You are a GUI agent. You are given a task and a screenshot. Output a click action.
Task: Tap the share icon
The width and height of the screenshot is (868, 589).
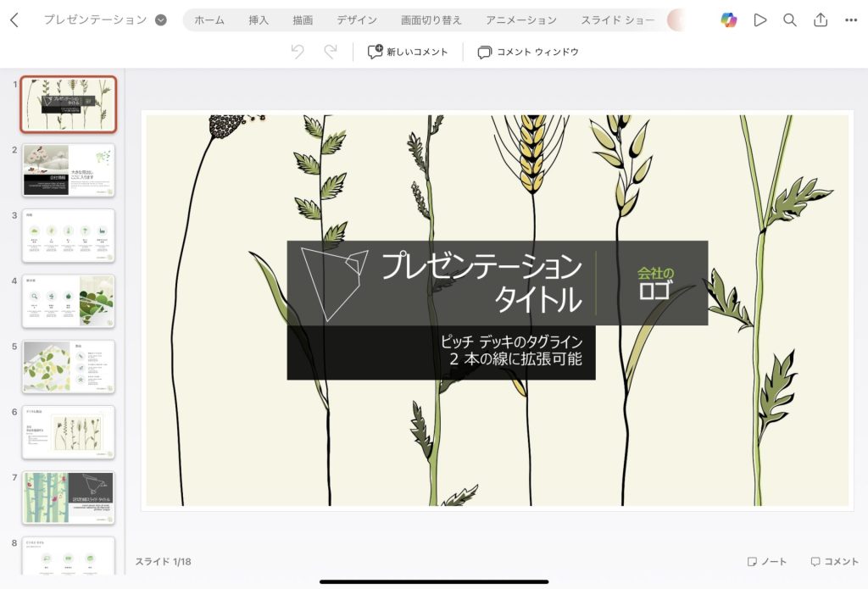pyautogui.click(x=821, y=20)
